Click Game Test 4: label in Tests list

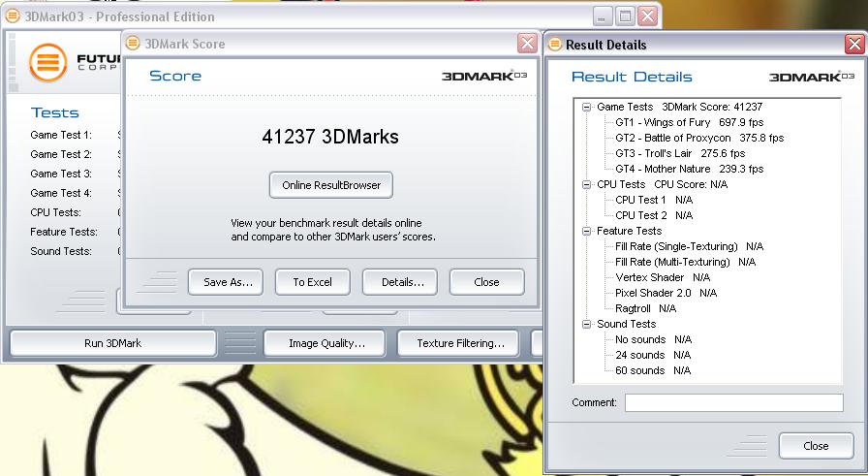click(x=61, y=193)
